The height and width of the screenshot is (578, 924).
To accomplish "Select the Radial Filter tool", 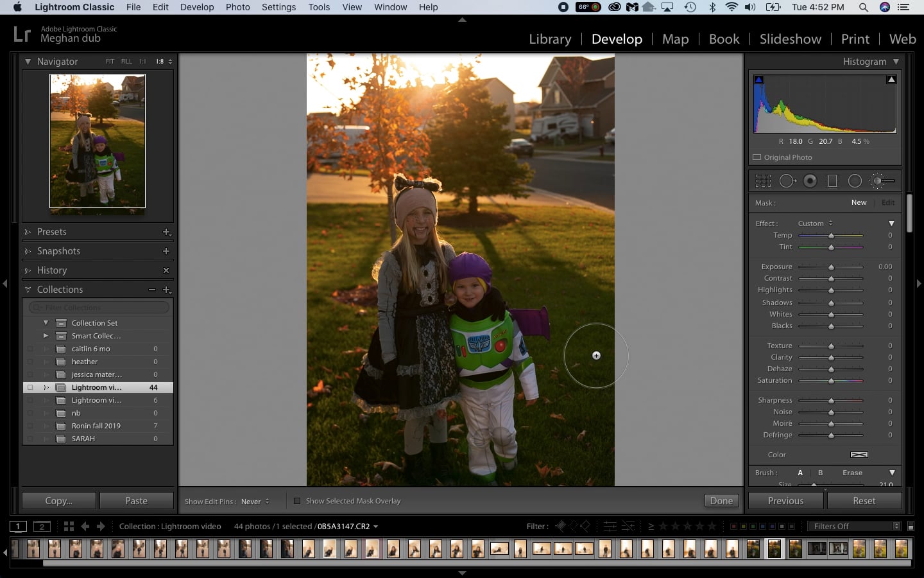I will pos(855,181).
